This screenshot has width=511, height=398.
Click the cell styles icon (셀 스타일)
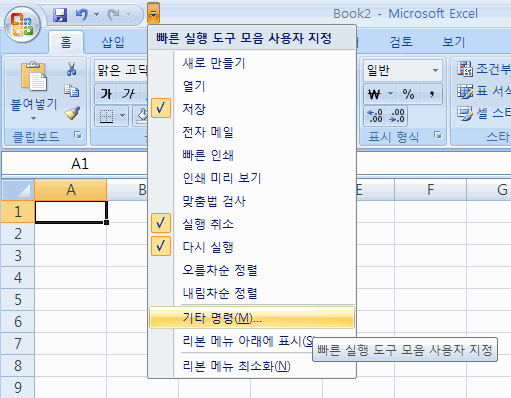click(465, 113)
